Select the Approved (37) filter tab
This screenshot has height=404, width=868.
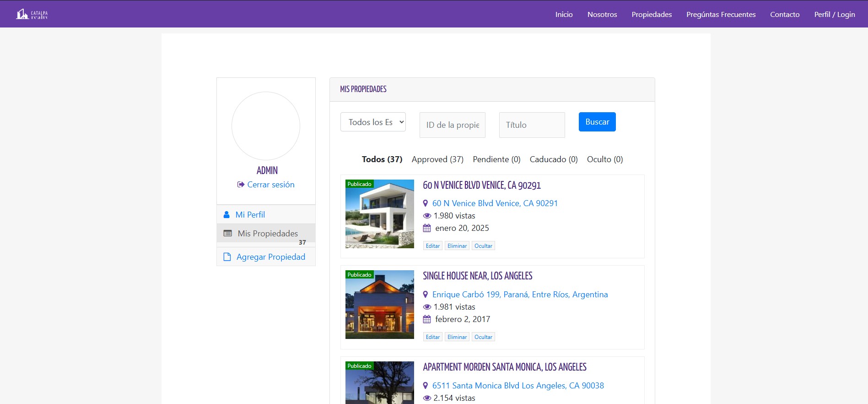pyautogui.click(x=437, y=159)
